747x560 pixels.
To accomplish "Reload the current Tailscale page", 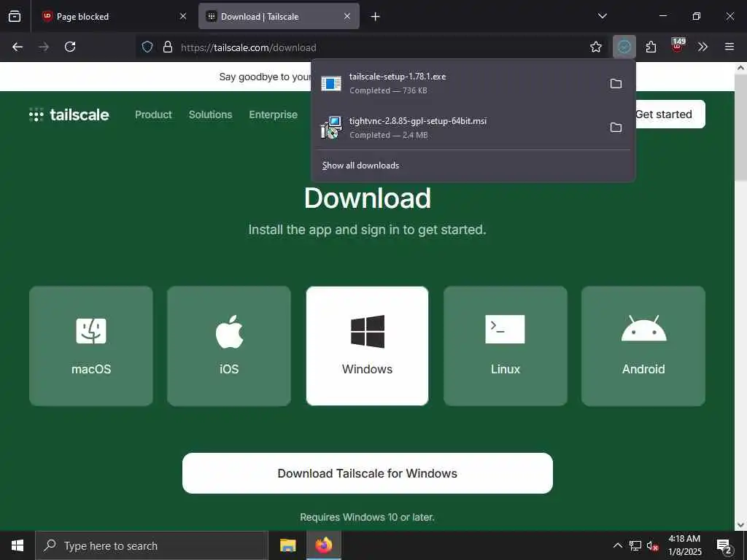I will (70, 47).
